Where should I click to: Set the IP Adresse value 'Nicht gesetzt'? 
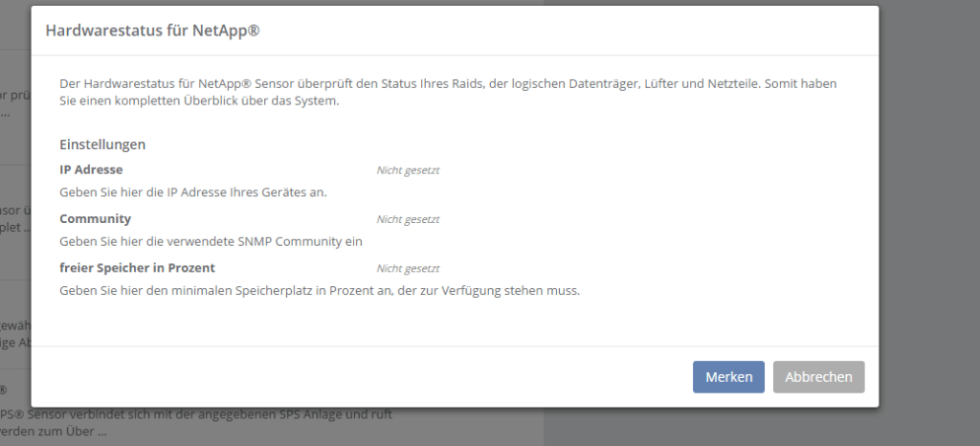coord(408,170)
